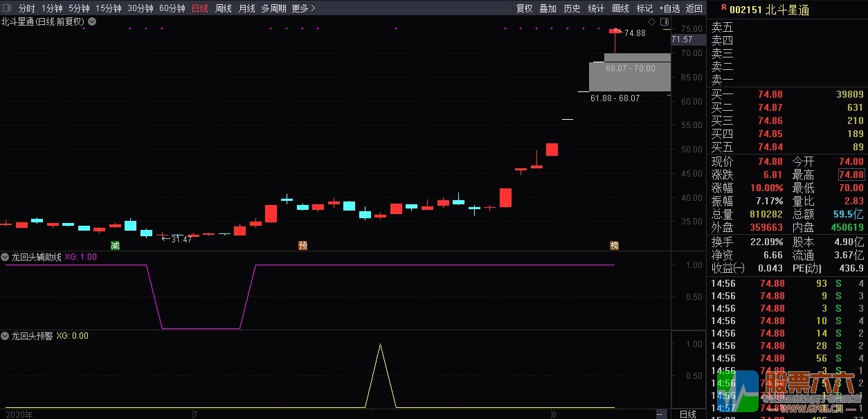Click the 31.47 low price label

point(181,239)
